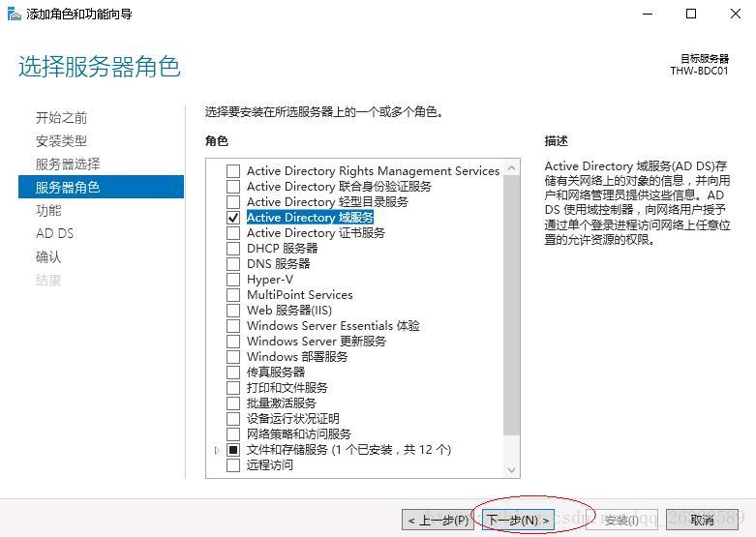
Task: Click the 下一步(N) button
Action: coord(517,520)
